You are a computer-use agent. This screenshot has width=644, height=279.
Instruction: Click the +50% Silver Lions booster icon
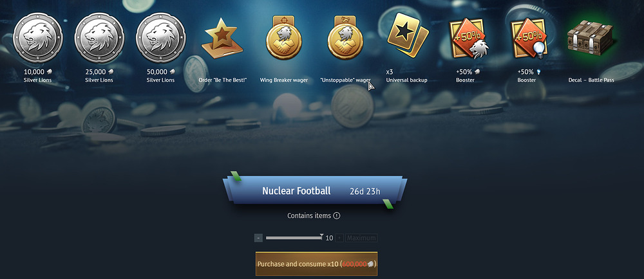point(469,38)
